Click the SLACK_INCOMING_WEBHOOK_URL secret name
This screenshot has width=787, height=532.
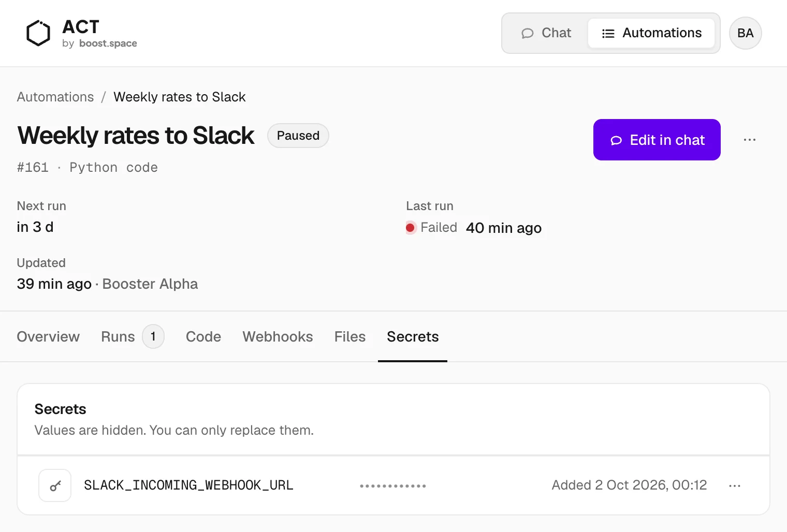[188, 485]
